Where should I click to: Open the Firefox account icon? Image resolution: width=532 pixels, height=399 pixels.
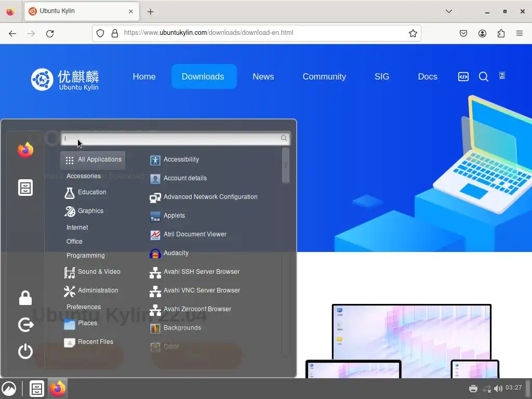pos(482,33)
